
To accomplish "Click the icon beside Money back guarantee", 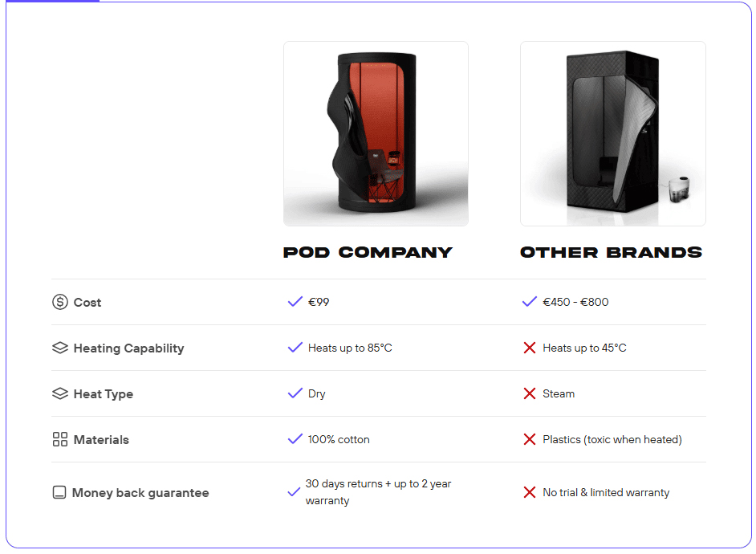I will (x=59, y=493).
